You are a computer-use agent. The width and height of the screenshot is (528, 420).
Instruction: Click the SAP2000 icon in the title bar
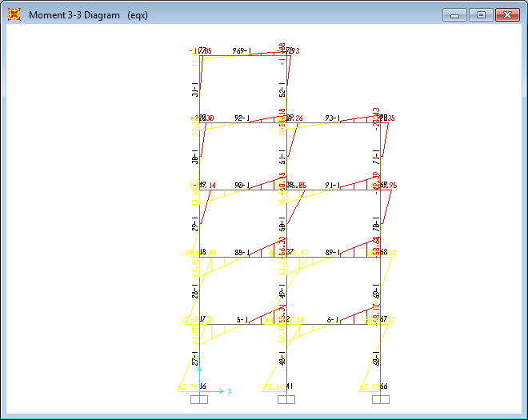coord(14,15)
